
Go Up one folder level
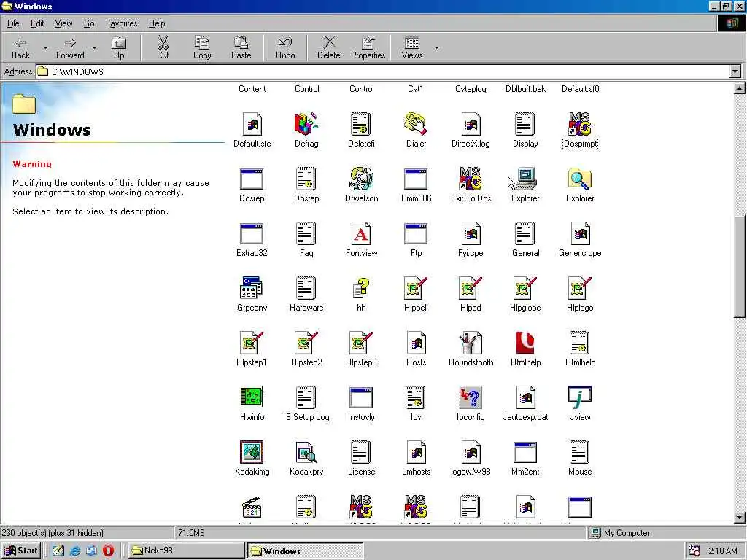coord(119,48)
